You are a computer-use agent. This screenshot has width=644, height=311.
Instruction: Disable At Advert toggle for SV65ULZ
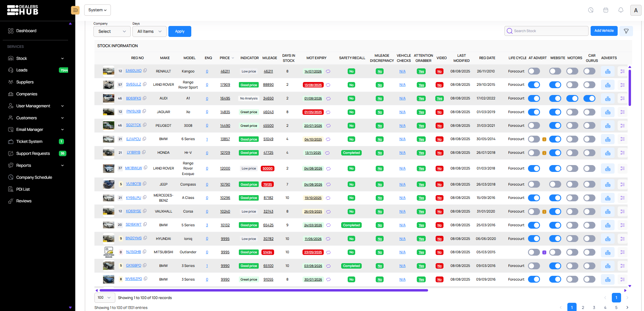coord(534,85)
